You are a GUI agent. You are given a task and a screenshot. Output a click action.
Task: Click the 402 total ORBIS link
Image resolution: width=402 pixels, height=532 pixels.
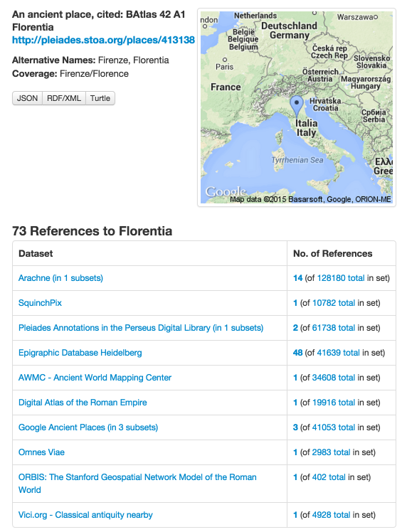(329, 477)
